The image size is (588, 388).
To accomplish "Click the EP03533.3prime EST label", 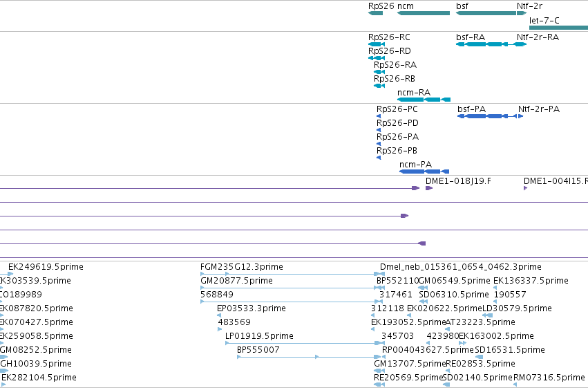I will click(252, 308).
